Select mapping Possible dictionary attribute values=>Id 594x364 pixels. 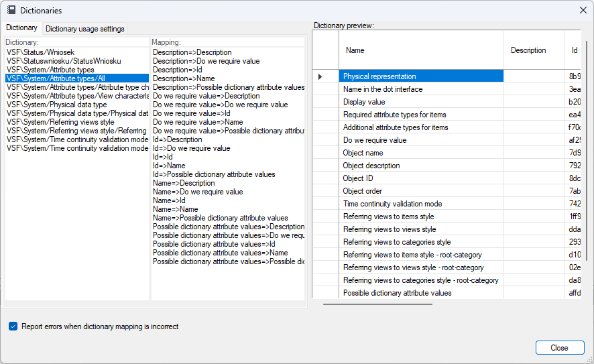pyautogui.click(x=228, y=244)
